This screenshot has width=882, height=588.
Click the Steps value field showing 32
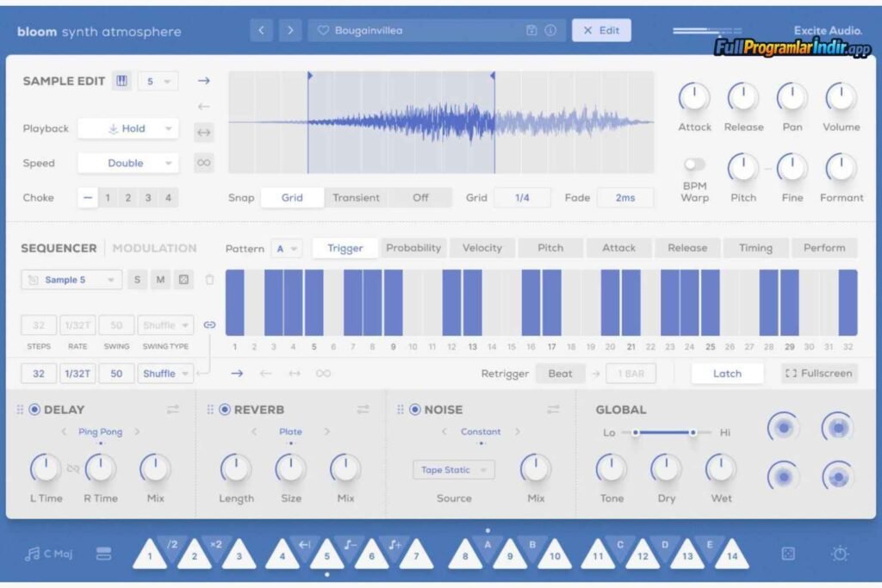[x=38, y=325]
